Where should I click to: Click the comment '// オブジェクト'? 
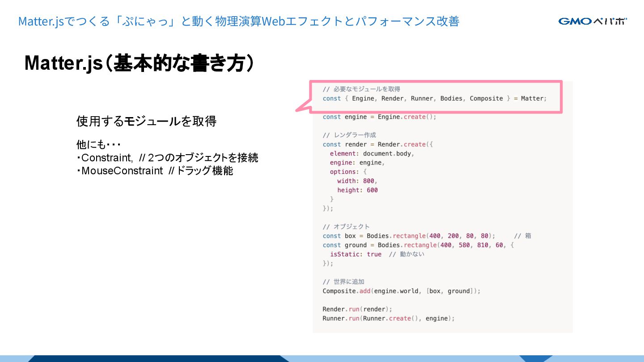tap(346, 227)
